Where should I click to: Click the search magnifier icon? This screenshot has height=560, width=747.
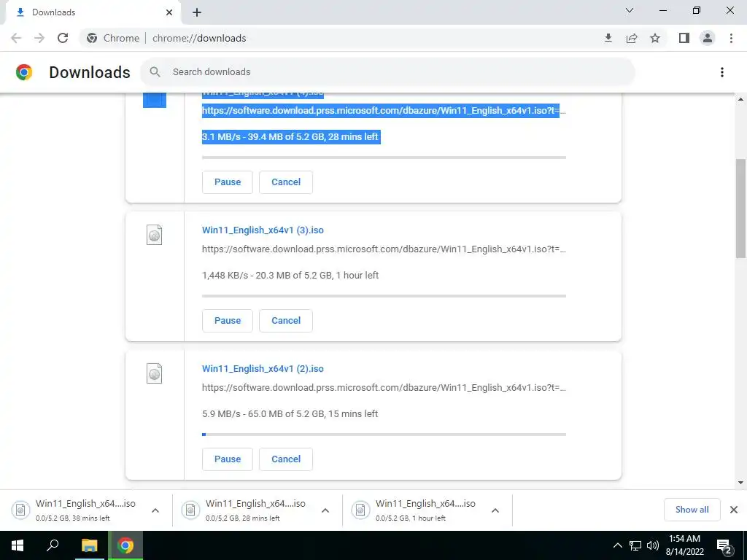coord(155,72)
